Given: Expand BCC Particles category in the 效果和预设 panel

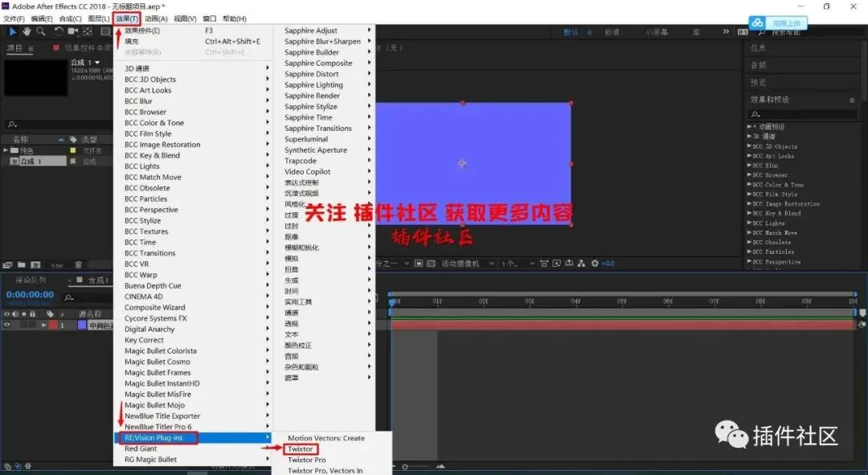Looking at the screenshot, I should [x=749, y=252].
